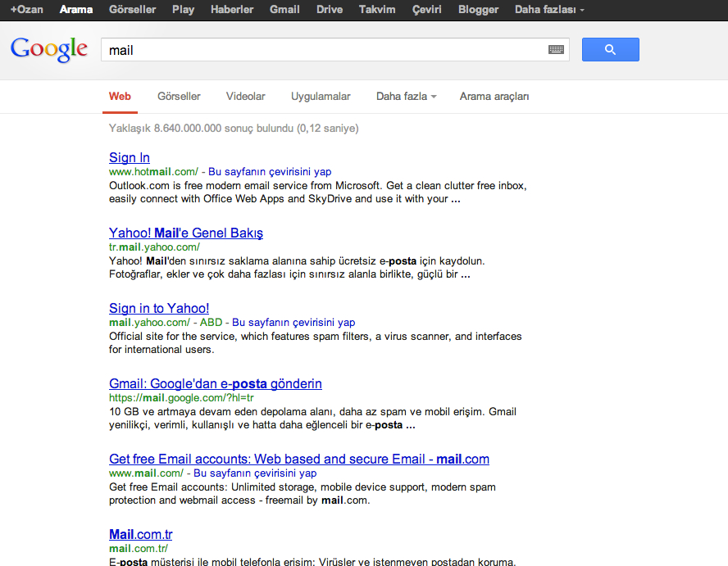Click the green mail.com.tr/ URL
728x566 pixels.
tap(139, 548)
